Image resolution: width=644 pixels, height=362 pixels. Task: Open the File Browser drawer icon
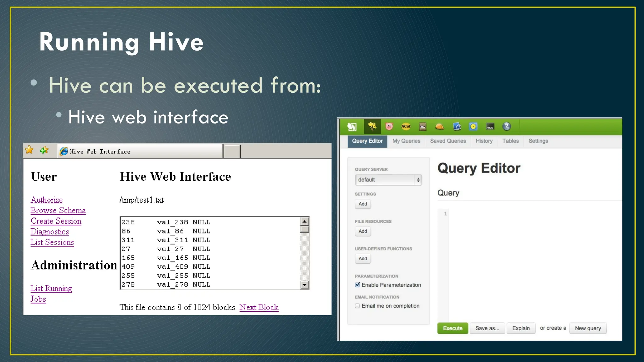point(423,127)
